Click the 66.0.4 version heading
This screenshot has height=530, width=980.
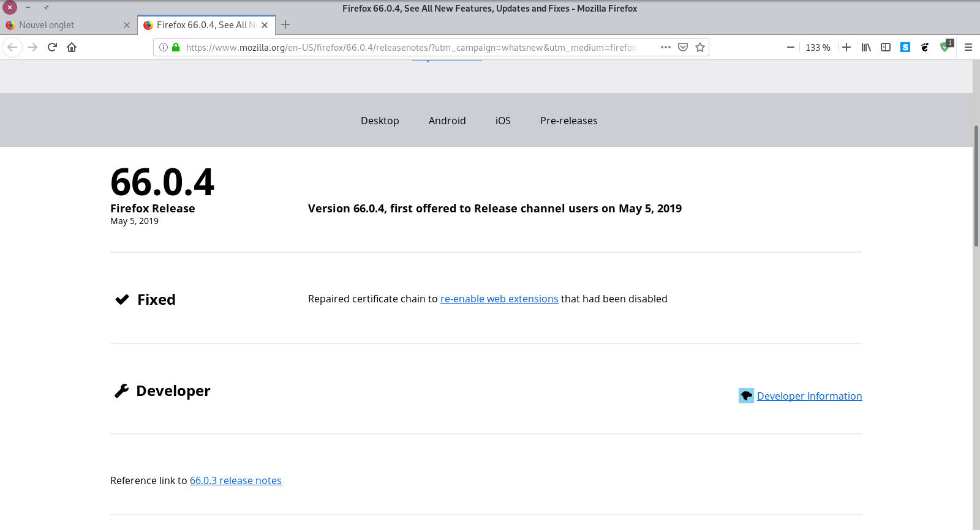(x=162, y=182)
